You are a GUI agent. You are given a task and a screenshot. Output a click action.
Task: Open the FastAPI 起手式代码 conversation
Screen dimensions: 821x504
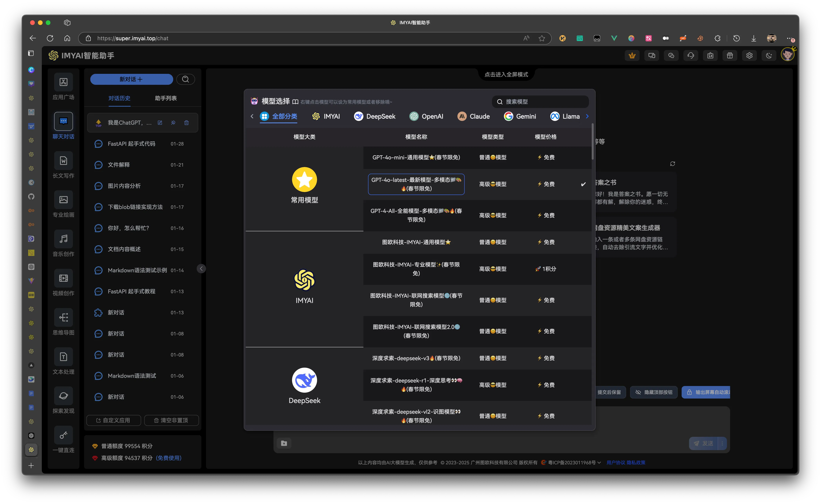(143, 144)
